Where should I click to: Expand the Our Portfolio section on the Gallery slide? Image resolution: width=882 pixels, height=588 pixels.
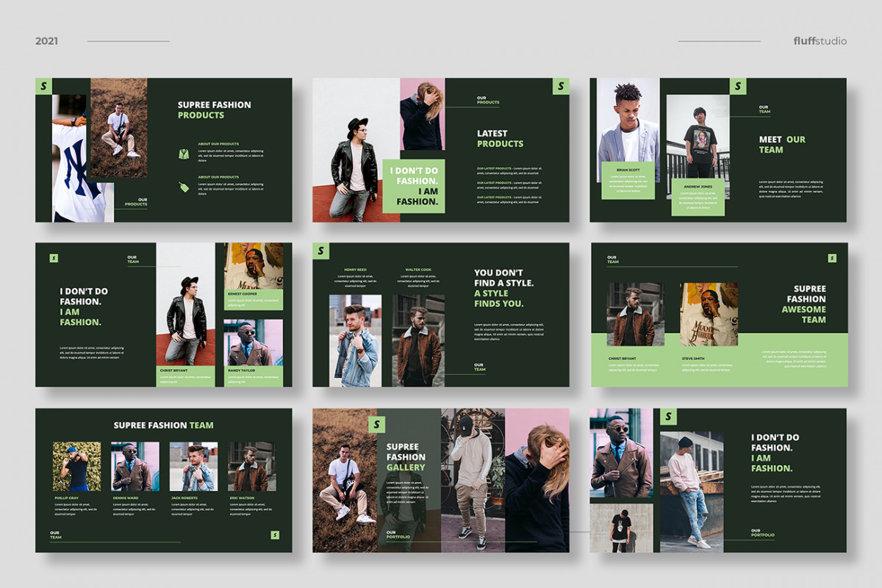[397, 534]
